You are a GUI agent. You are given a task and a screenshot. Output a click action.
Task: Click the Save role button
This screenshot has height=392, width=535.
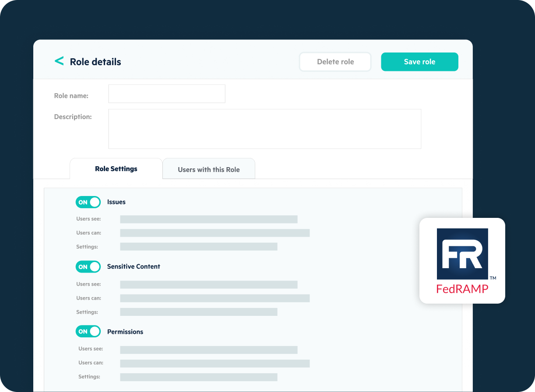(419, 62)
